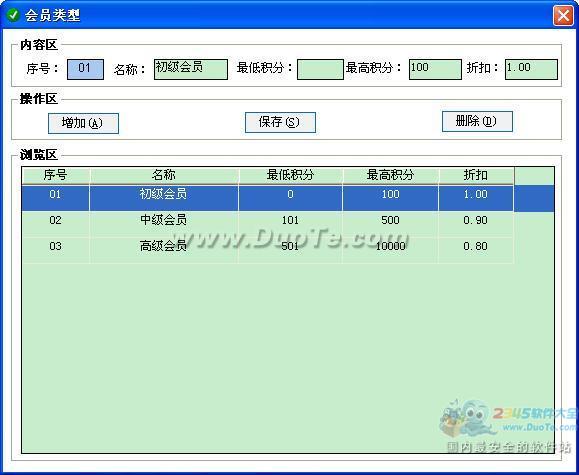579x475 pixels.
Task: Click the 折扣 input field
Action: coord(531,69)
